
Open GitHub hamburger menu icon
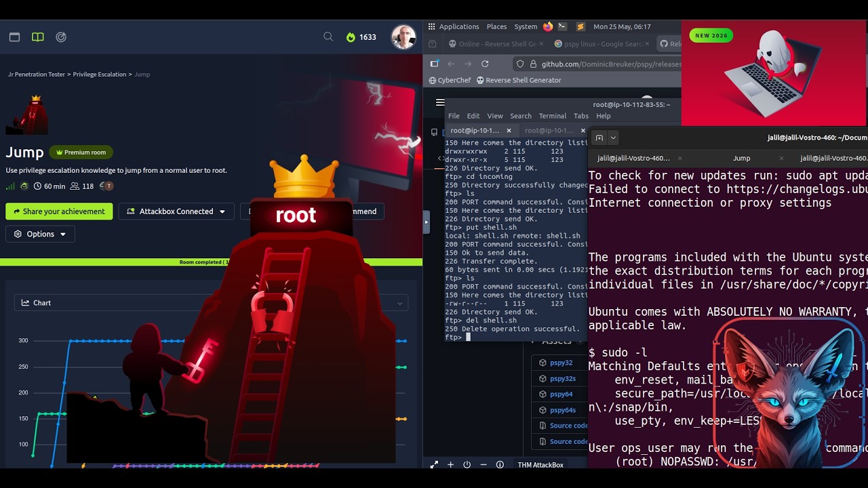[440, 102]
